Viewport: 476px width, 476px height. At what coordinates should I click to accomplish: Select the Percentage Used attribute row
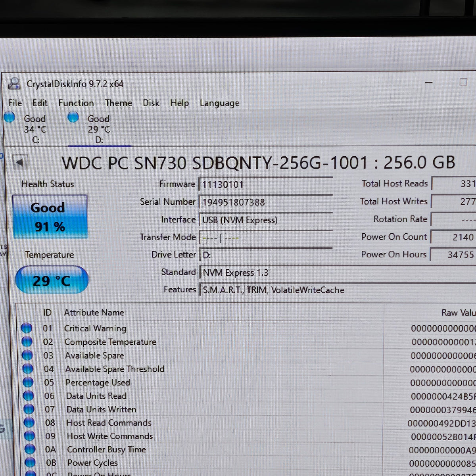tap(248, 382)
